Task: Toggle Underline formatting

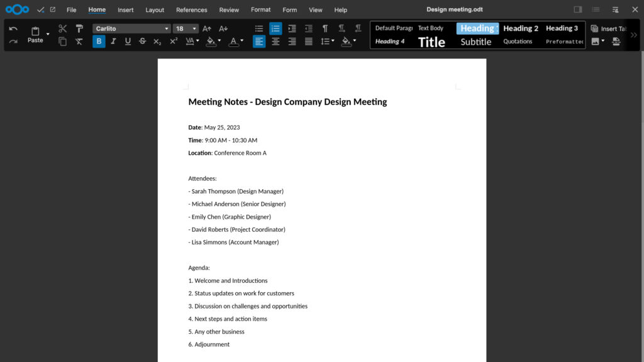Action: tap(128, 41)
